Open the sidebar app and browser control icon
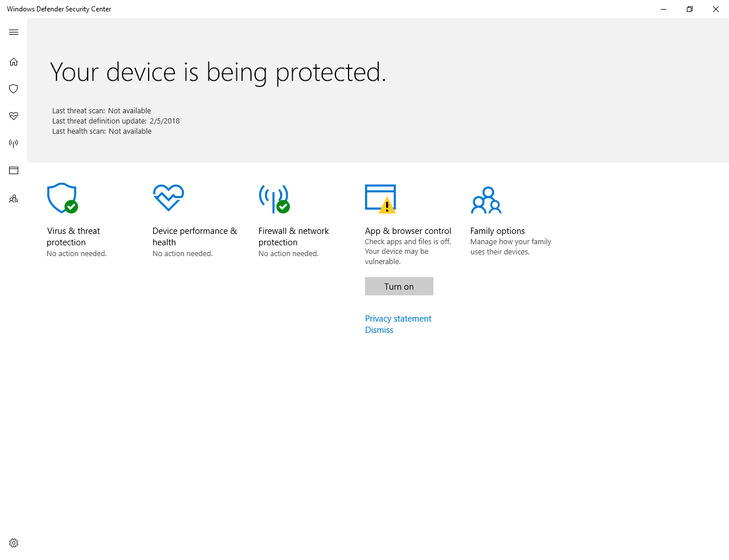729x560 pixels. pos(14,171)
